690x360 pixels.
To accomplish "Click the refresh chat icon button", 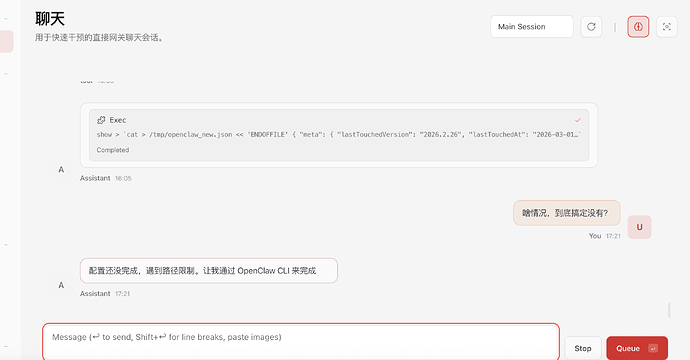I will pos(591,27).
